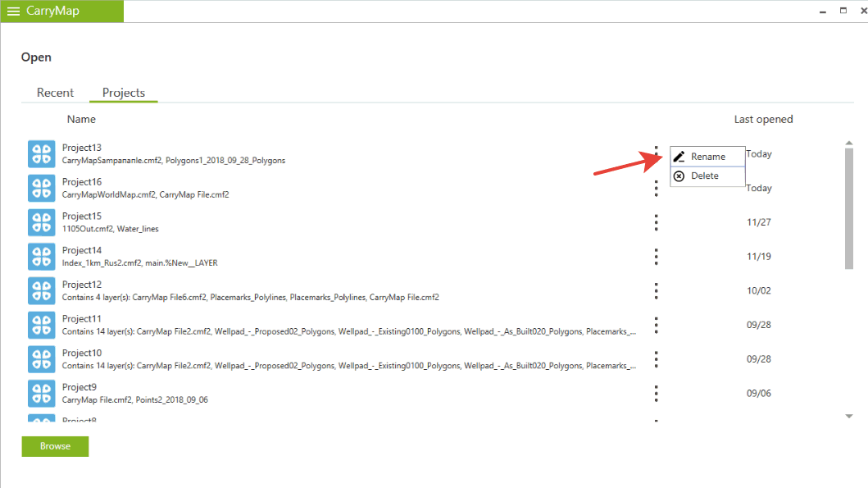Viewport: 868px width, 488px height.
Task: Open the three-dot menu for Project15
Action: pos(656,222)
